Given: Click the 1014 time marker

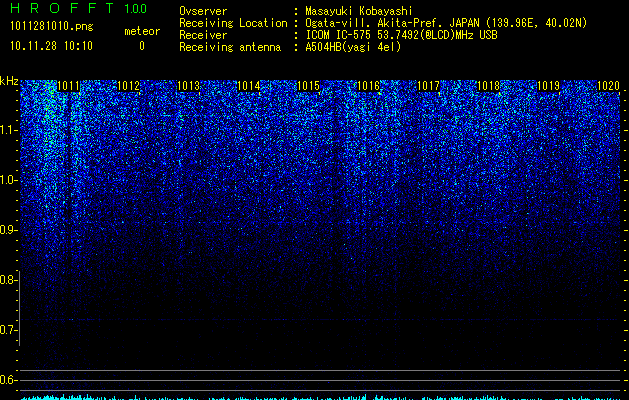Looking at the screenshot, I should coord(249,86).
